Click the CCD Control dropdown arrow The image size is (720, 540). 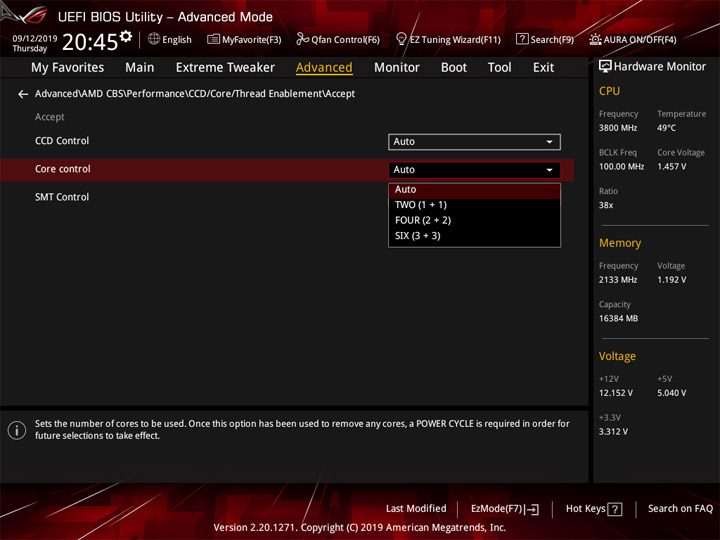coord(549,142)
